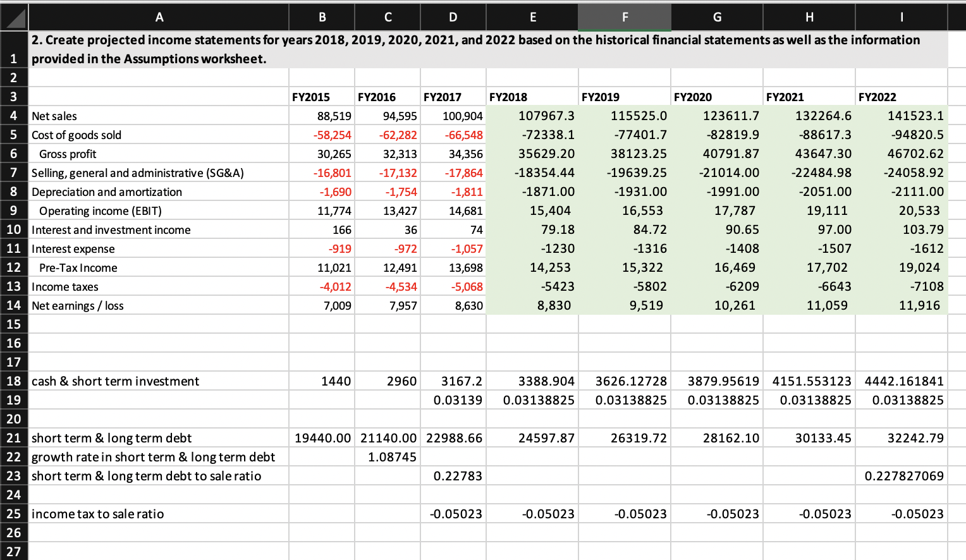Select row 18 header
Screen dimensions: 966x560
[14, 381]
